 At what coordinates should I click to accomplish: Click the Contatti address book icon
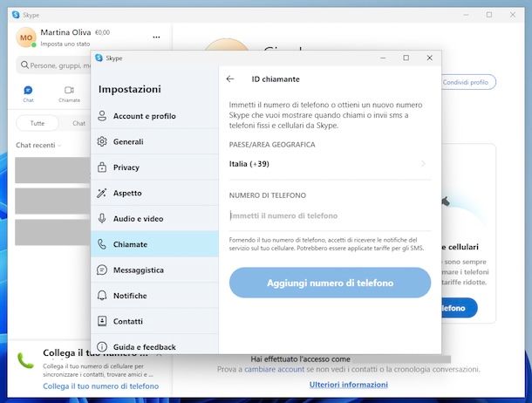pos(102,321)
